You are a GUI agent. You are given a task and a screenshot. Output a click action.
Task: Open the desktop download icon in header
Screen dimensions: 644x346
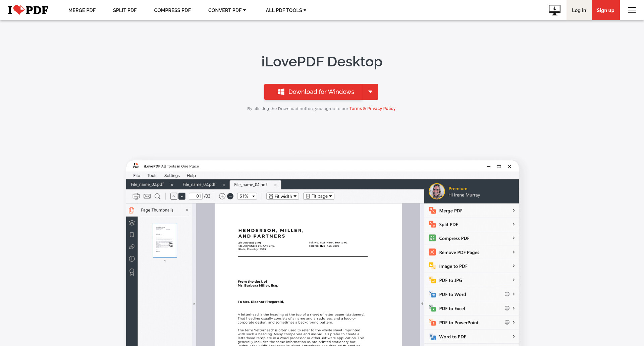(x=554, y=10)
